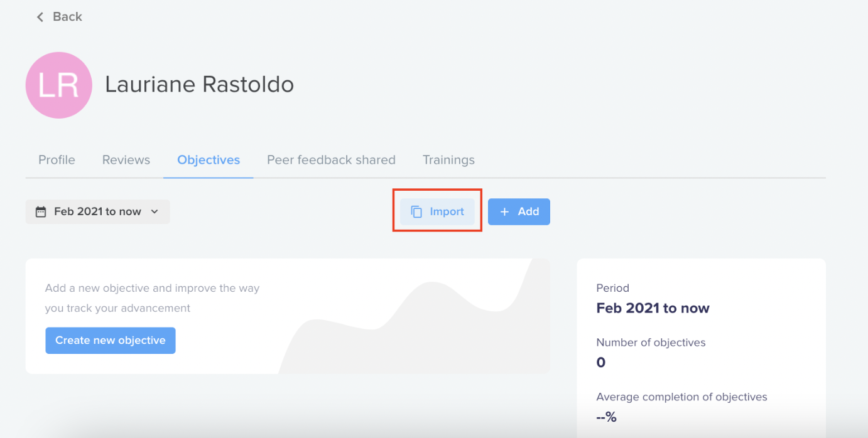This screenshot has width=868, height=438.
Task: Switch to Peer feedback shared tab
Action: click(x=331, y=160)
